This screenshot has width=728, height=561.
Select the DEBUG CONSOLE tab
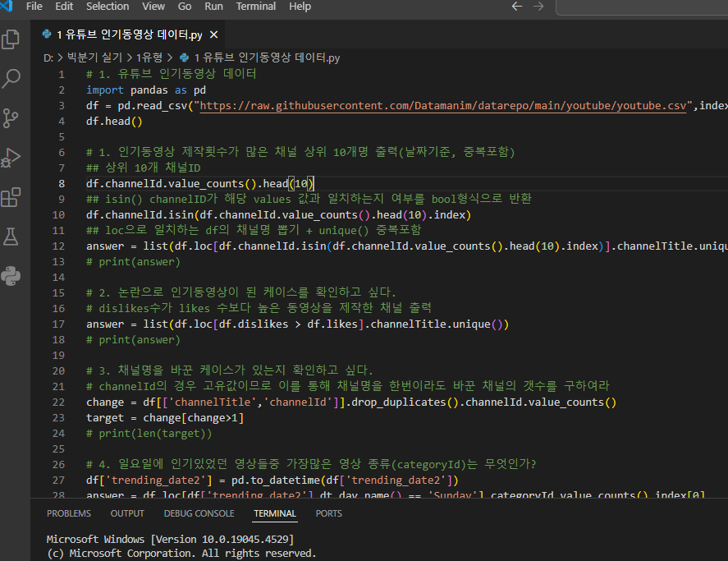(x=199, y=513)
